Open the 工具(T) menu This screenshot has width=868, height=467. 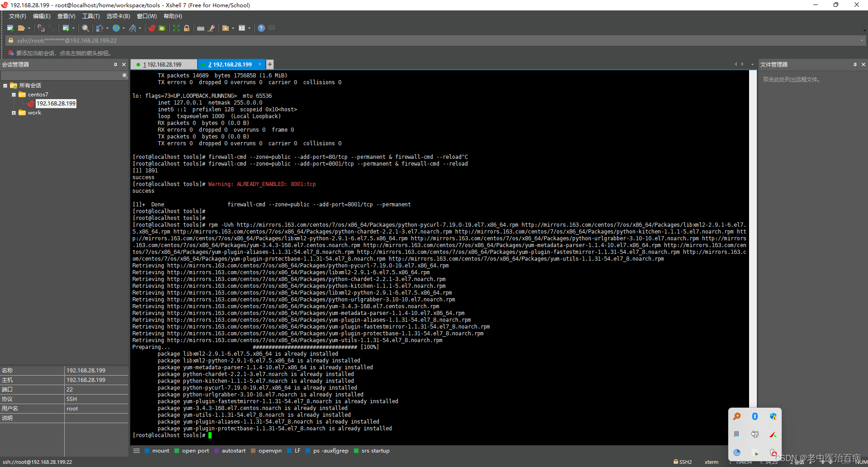point(90,16)
